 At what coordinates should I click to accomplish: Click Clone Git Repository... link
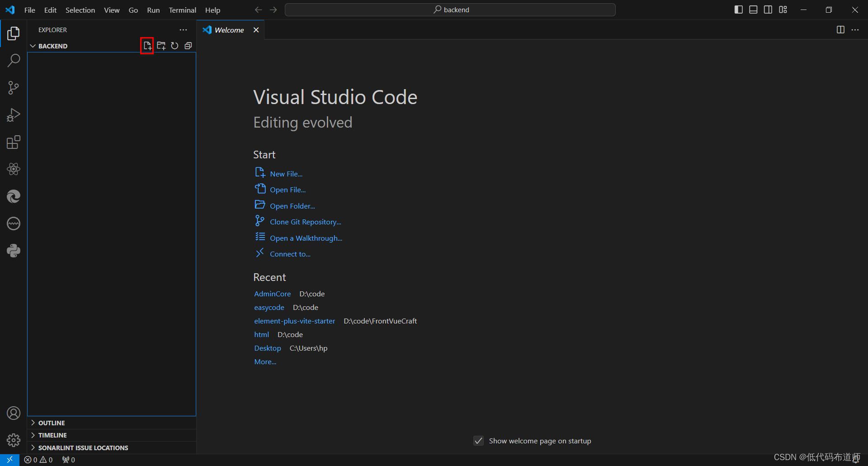click(306, 222)
